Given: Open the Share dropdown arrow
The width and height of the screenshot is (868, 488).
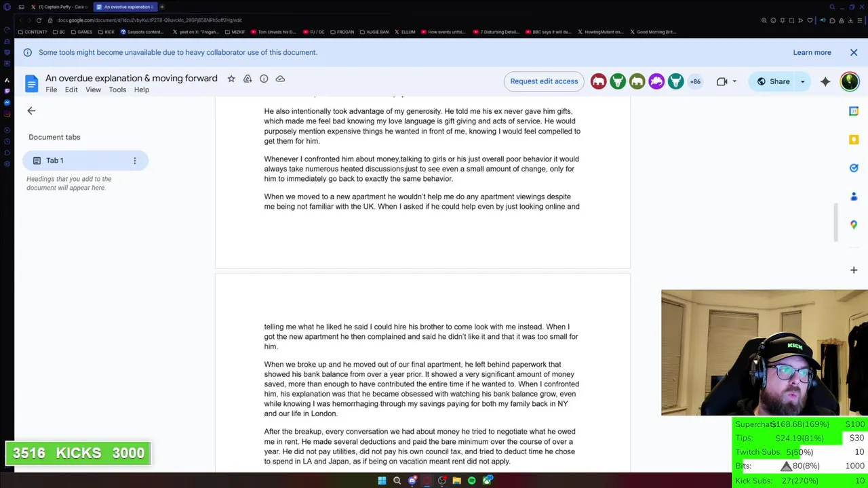Looking at the screenshot, I should (802, 81).
